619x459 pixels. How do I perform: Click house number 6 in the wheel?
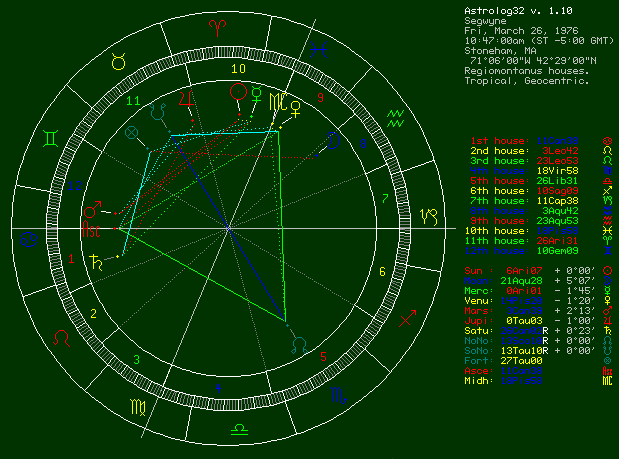coord(382,272)
